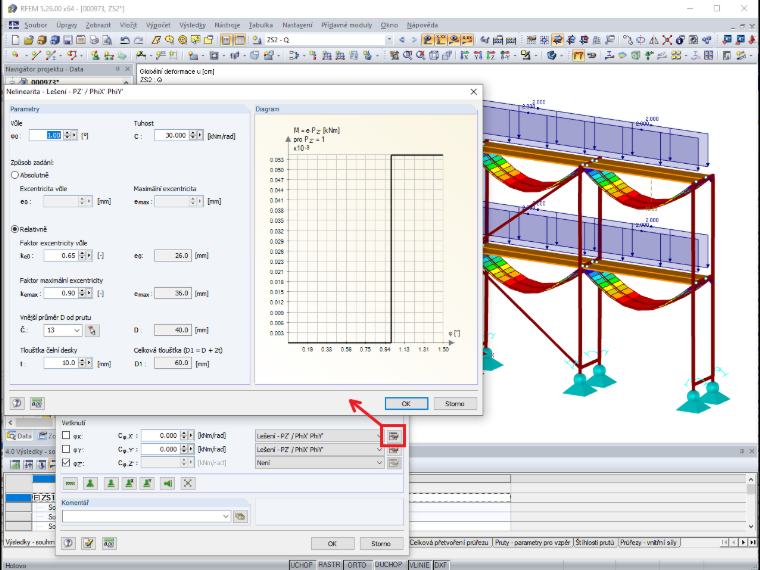Click the units 0.00 icon in Nelinearita dialog
The height and width of the screenshot is (570, 760).
click(37, 403)
